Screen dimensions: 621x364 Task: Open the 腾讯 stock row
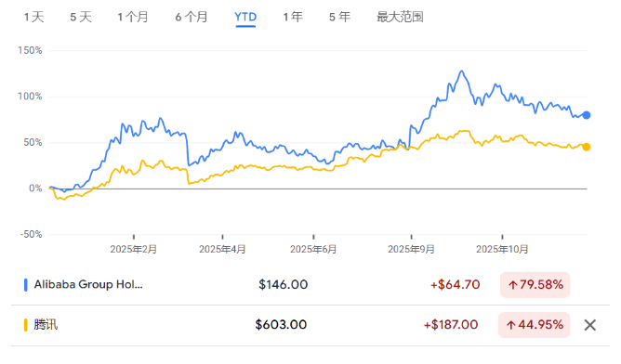[x=310, y=325]
